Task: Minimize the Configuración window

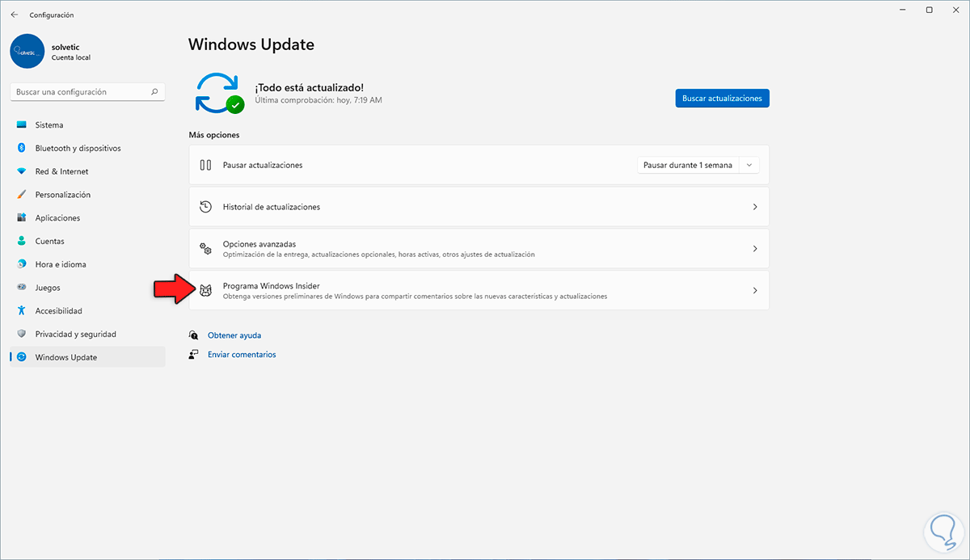Action: tap(902, 10)
